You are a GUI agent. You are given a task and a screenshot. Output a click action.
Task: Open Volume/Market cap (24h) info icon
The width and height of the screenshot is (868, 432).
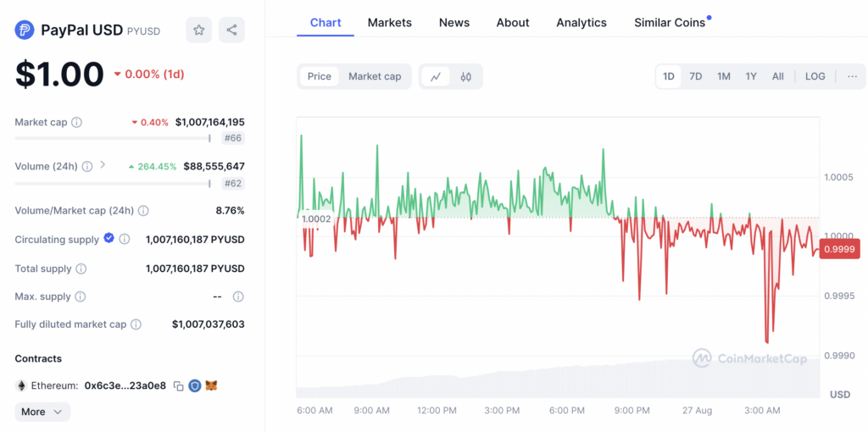tap(143, 211)
